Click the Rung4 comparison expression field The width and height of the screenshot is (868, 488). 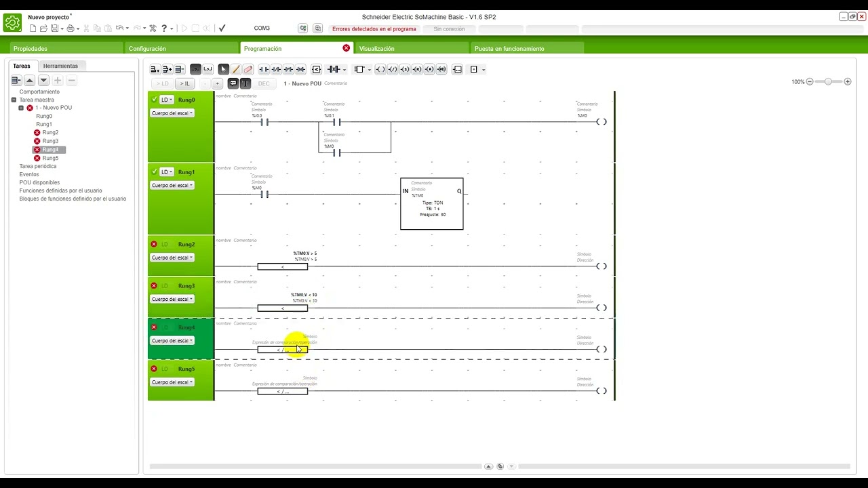[283, 350]
